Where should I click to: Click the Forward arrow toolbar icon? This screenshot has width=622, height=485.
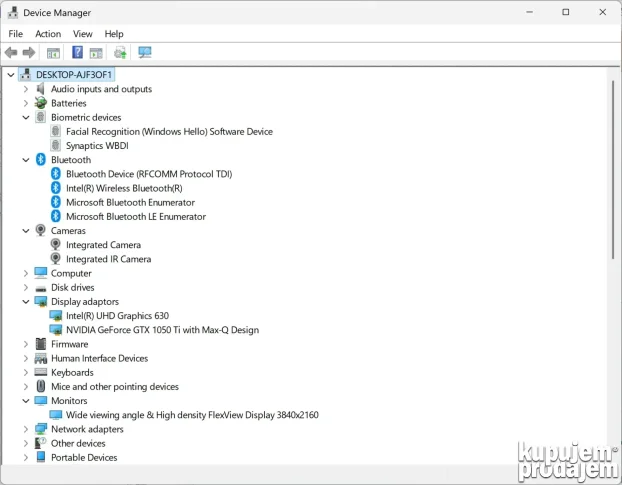29,52
